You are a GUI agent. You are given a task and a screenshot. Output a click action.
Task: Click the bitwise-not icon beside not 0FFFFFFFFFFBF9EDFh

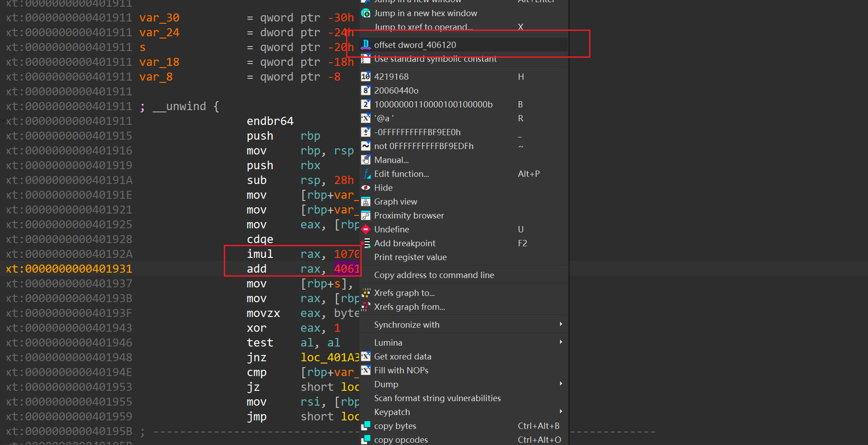pyautogui.click(x=366, y=146)
